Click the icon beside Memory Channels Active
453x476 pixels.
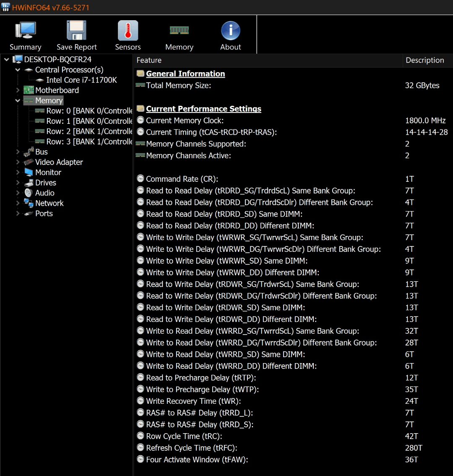tap(140, 155)
